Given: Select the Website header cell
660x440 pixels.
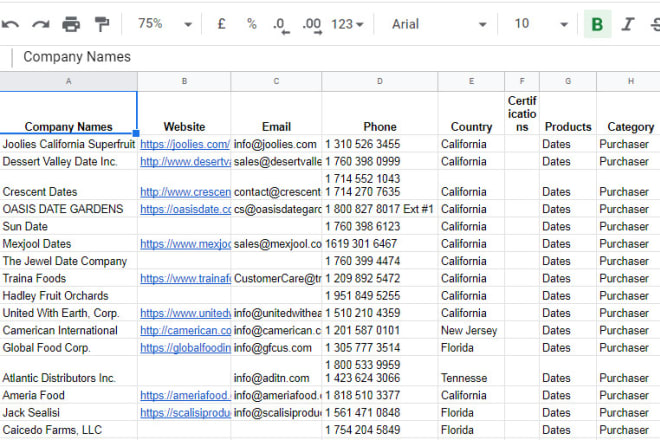Looking at the screenshot, I should (x=184, y=113).
